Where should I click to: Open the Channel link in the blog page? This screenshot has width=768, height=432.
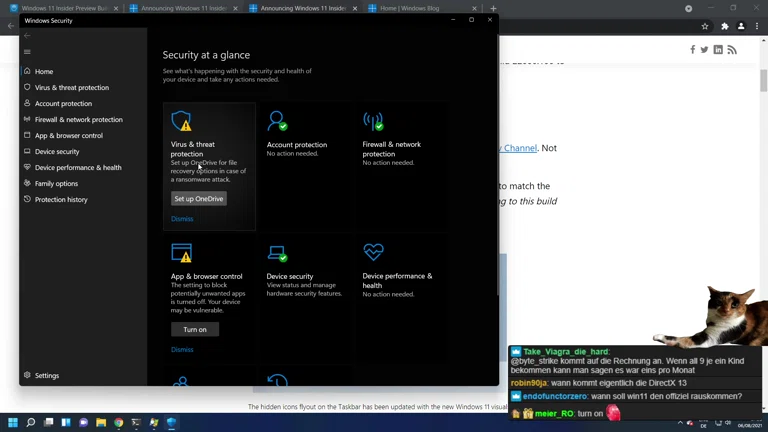pos(518,148)
